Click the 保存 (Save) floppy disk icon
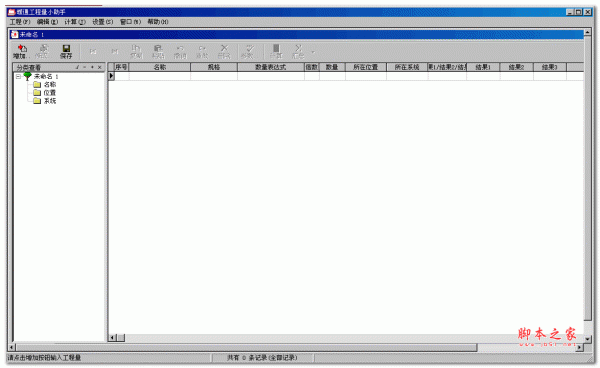Viewport: 600px width, 368px height. pos(66,52)
